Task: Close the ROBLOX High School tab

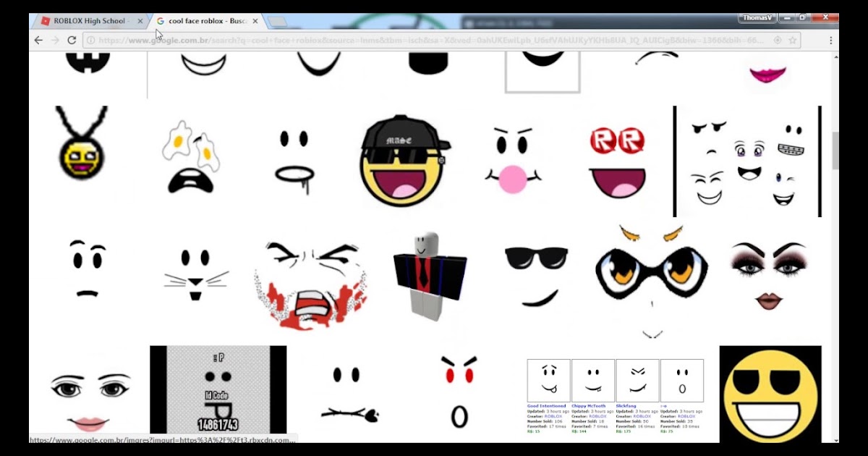Action: pos(140,22)
